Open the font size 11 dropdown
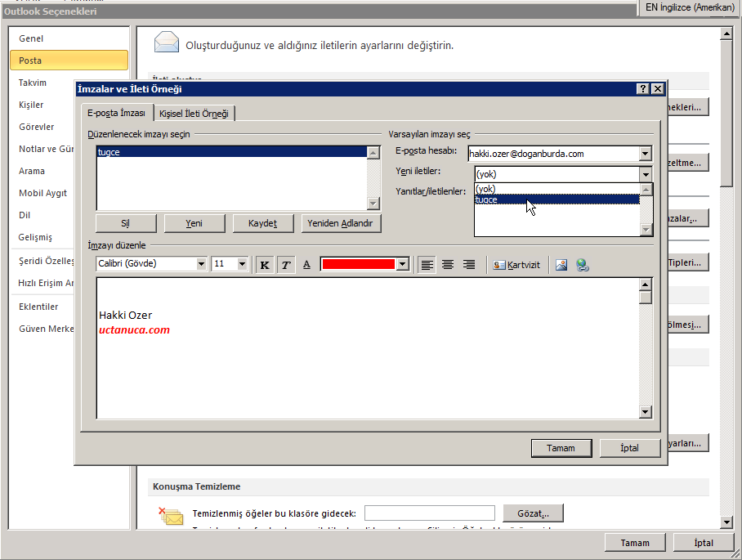Image resolution: width=742 pixels, height=560 pixels. [242, 264]
